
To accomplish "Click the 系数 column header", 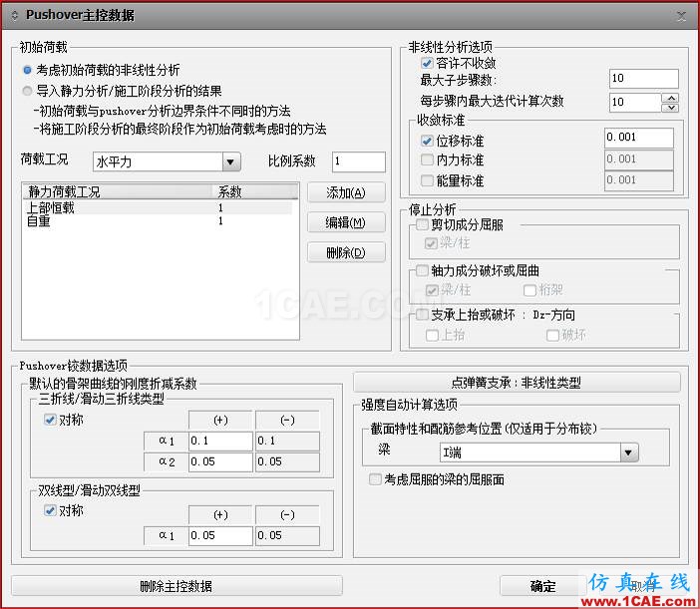I will click(x=254, y=191).
